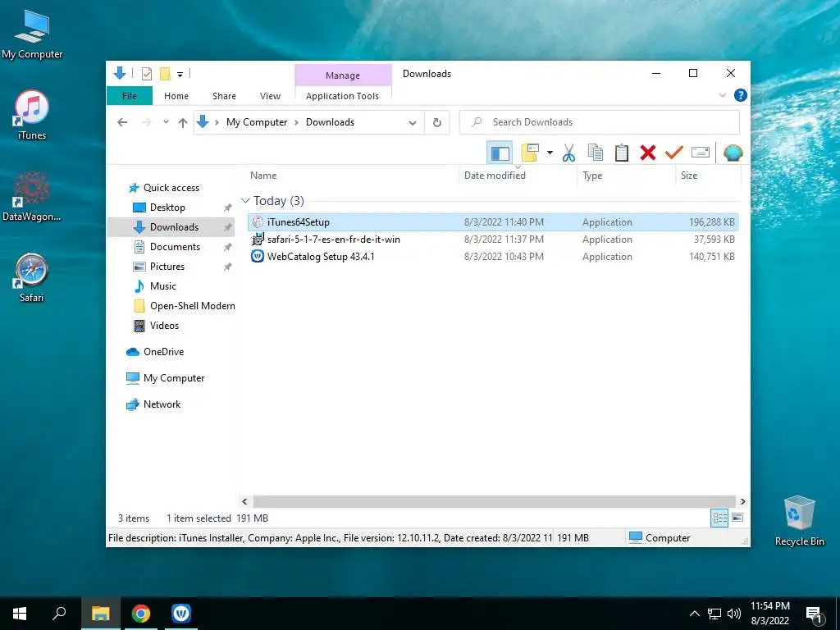Open the Share ribbon tab
The width and height of the screenshot is (840, 630).
(224, 96)
